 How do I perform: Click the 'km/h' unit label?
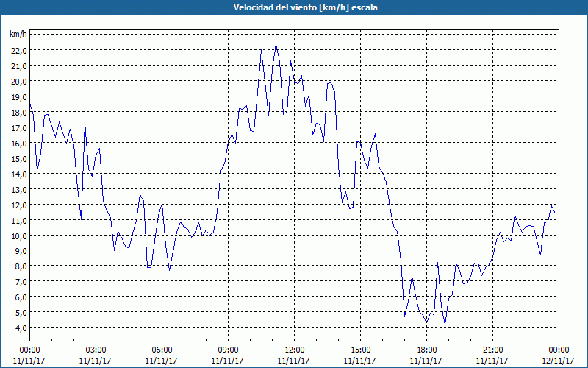coord(18,35)
